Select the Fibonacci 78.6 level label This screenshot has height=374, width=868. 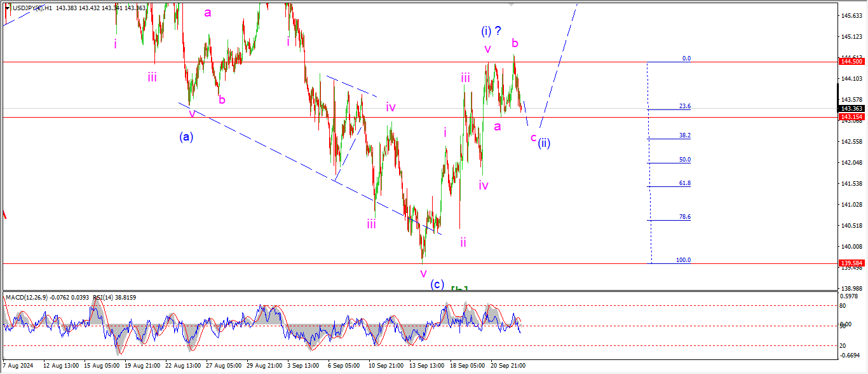(684, 217)
